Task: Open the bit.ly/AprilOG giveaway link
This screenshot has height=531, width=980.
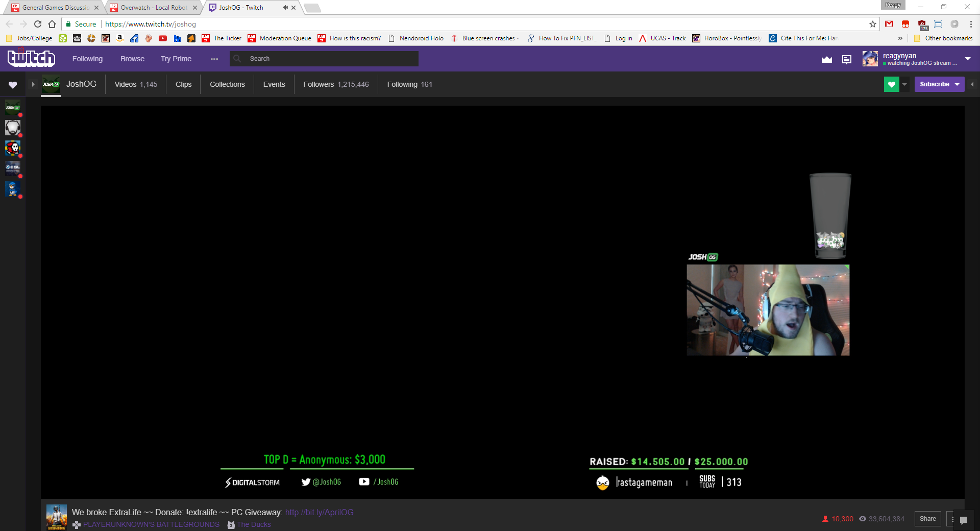Action: 319,512
